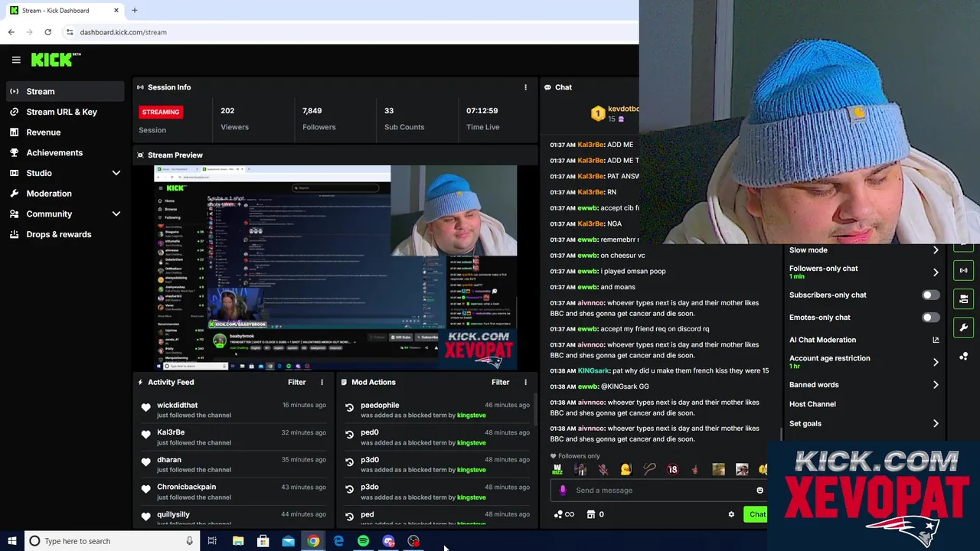Image resolution: width=980 pixels, height=551 pixels.
Task: Reload the browser page
Action: coord(47,32)
